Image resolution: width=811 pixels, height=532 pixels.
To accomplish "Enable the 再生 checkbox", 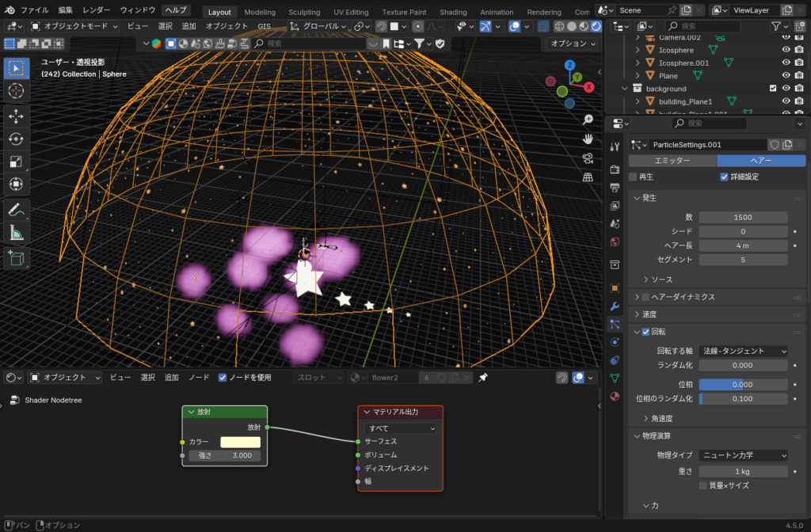I will point(633,177).
